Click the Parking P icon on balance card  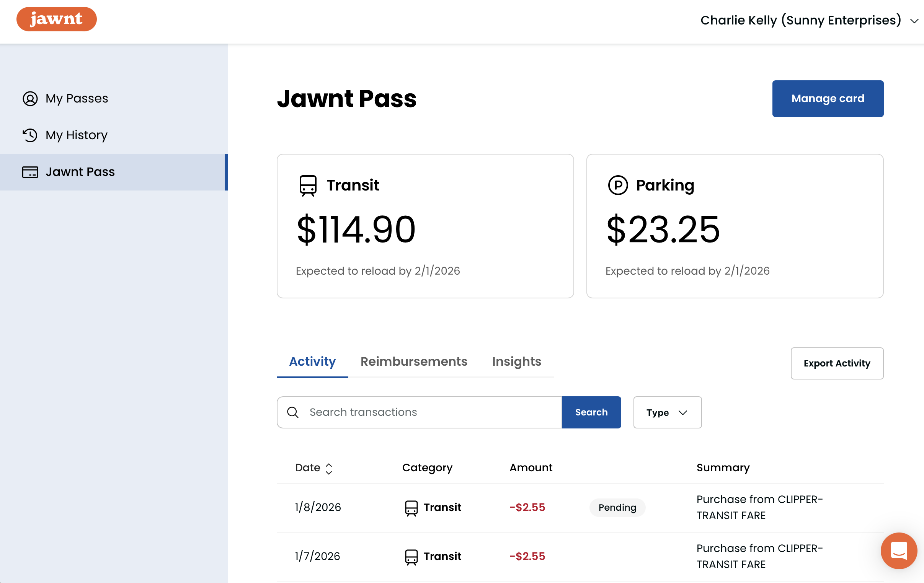pos(618,185)
